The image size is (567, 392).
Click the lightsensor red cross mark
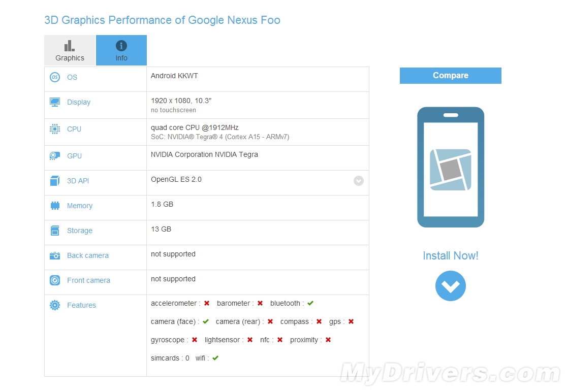pyautogui.click(x=250, y=340)
